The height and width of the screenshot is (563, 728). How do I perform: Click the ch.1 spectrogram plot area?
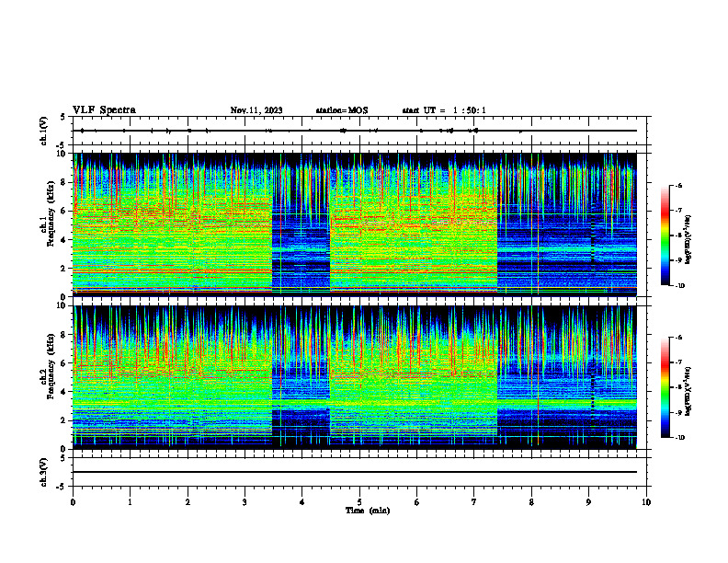359,224
